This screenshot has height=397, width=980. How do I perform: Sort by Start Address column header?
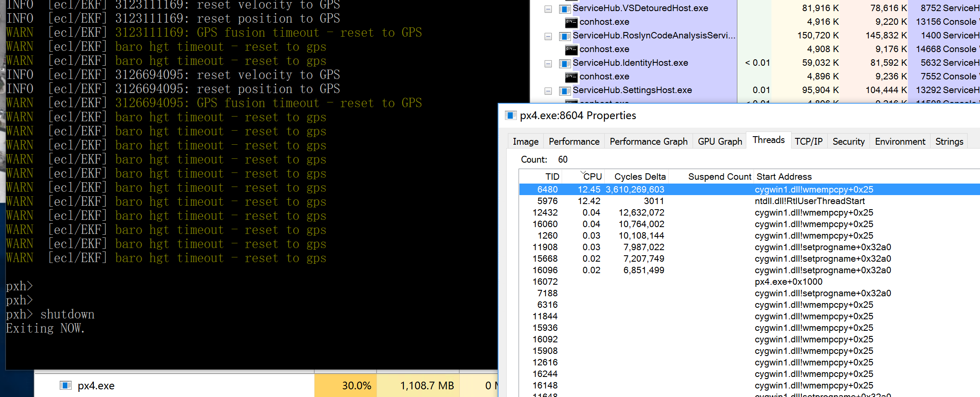click(x=867, y=176)
